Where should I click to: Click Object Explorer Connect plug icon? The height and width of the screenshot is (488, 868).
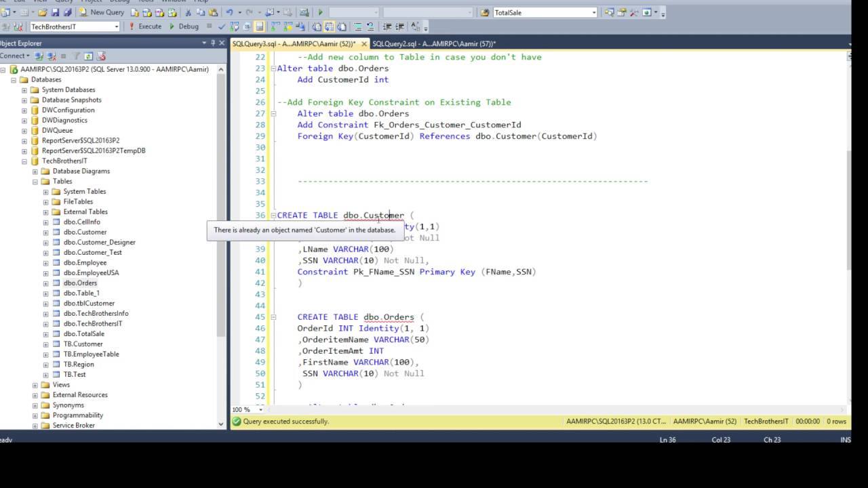(x=39, y=56)
